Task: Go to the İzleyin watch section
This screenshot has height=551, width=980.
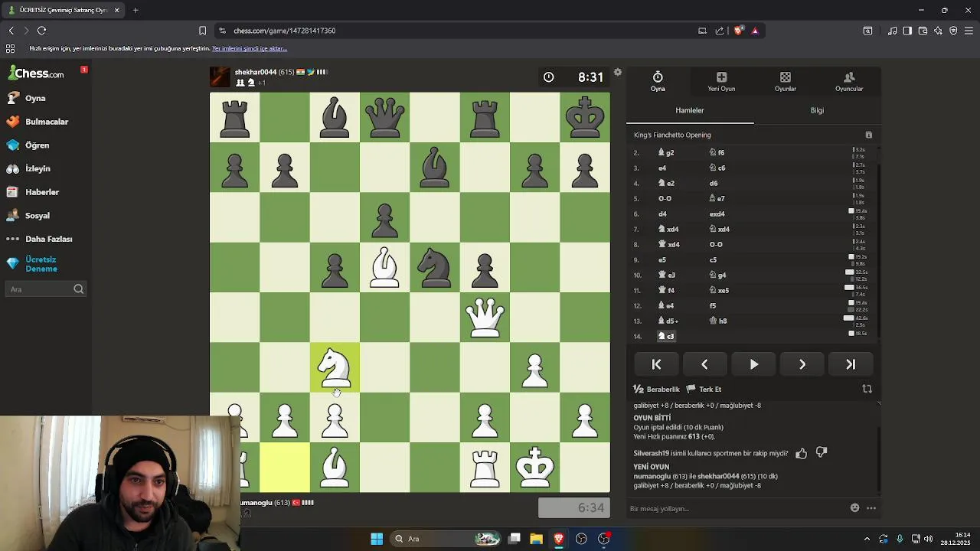Action: (29, 168)
